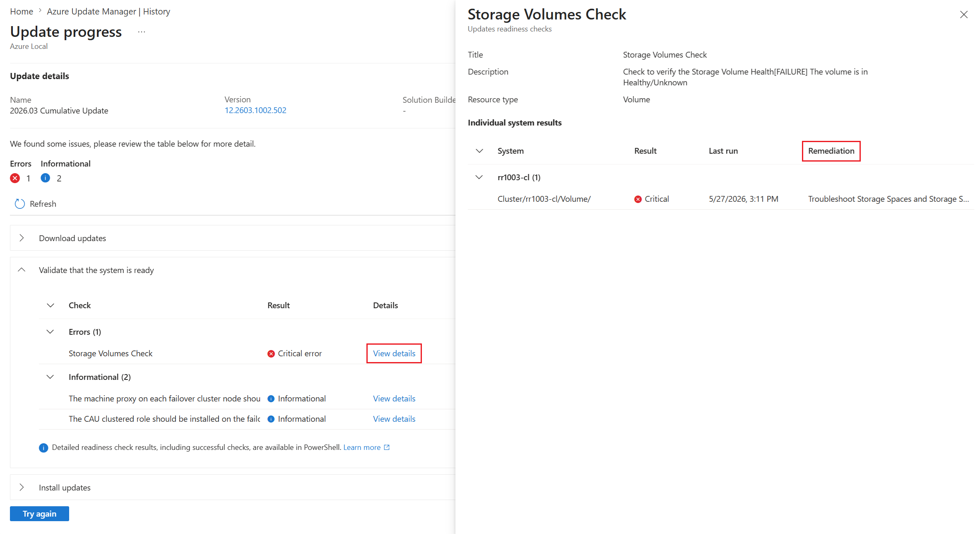Open Troubleshoot Storage Spaces remediation text
980x534 pixels.
[x=889, y=199]
